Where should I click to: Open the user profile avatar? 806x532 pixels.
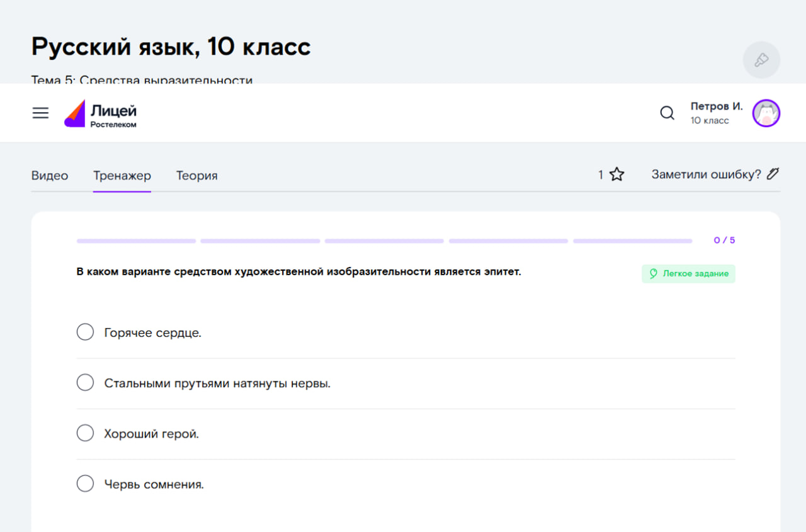pos(766,113)
